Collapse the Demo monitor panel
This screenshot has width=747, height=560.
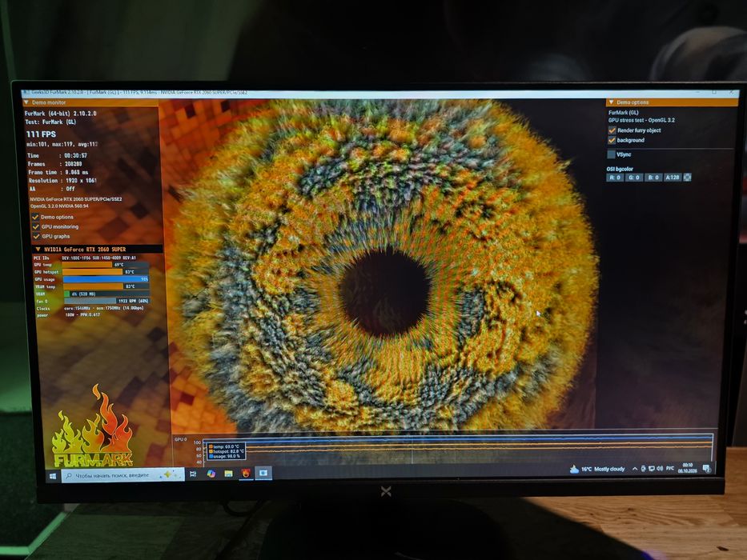pyautogui.click(x=26, y=103)
